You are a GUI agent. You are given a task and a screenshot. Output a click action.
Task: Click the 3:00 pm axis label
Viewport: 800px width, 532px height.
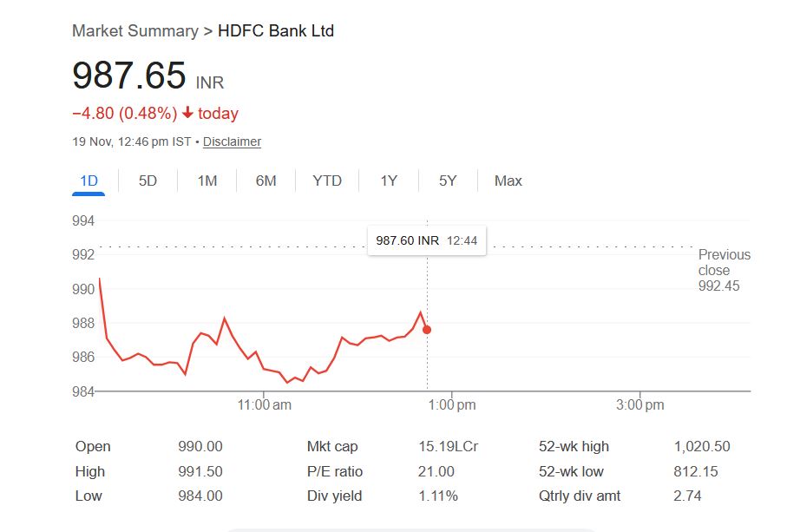639,404
